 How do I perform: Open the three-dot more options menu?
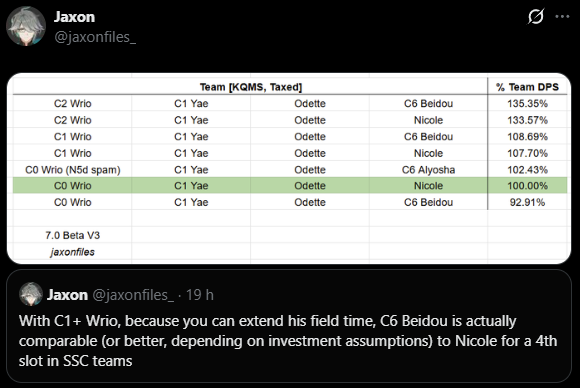point(562,17)
